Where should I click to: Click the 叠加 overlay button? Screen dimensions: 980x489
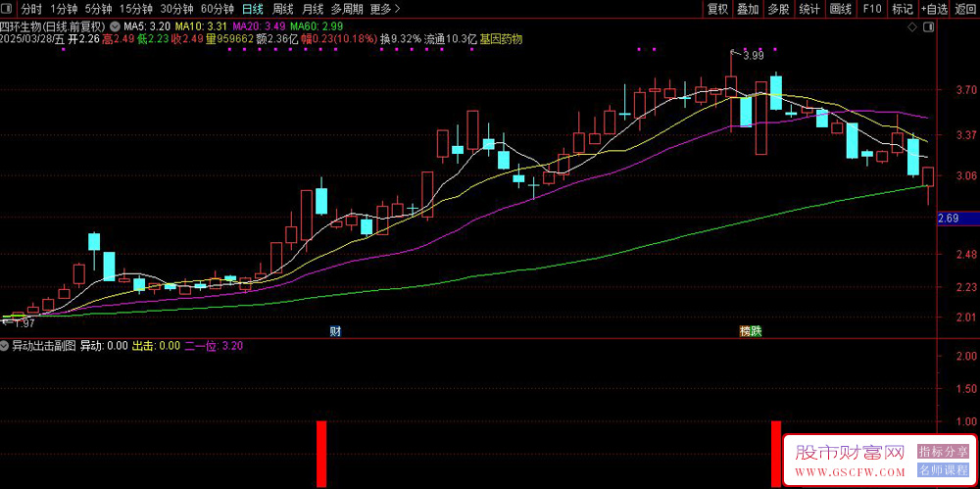click(x=748, y=9)
